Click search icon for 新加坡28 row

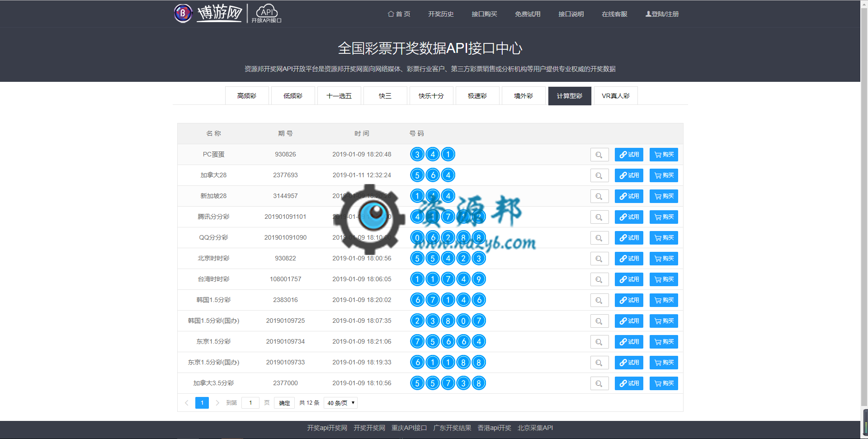point(599,196)
